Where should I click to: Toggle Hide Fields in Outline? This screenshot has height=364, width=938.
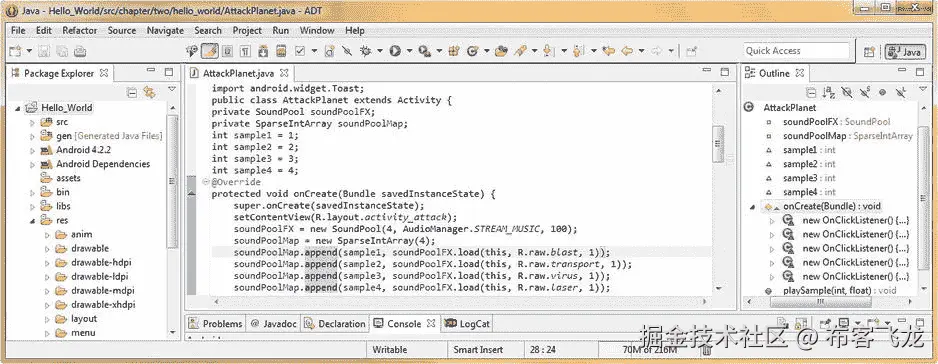[x=846, y=92]
